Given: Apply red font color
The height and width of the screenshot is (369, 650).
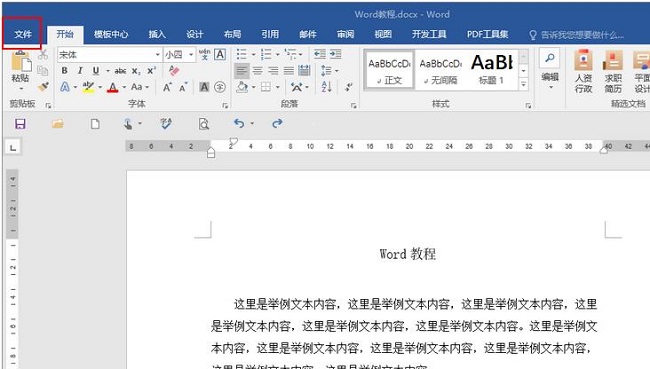Looking at the screenshot, I should point(112,87).
